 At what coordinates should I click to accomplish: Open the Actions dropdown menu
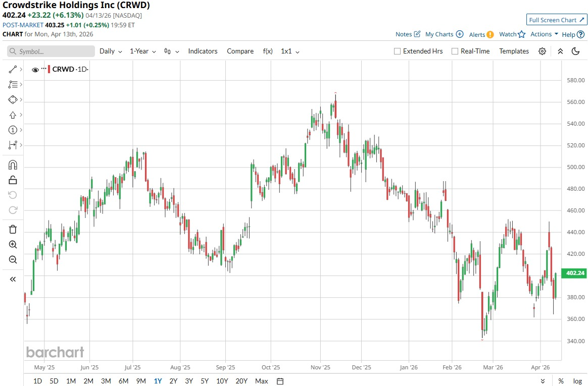544,34
